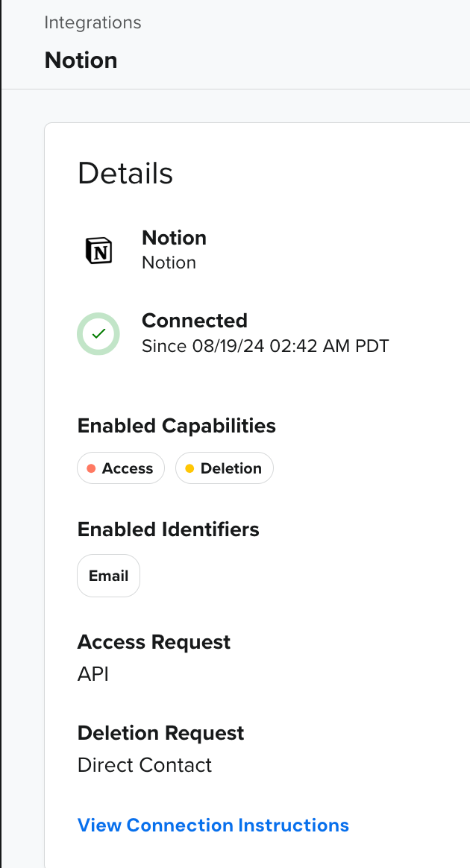Image resolution: width=470 pixels, height=868 pixels.
Task: Click the API access request value
Action: coord(93,674)
